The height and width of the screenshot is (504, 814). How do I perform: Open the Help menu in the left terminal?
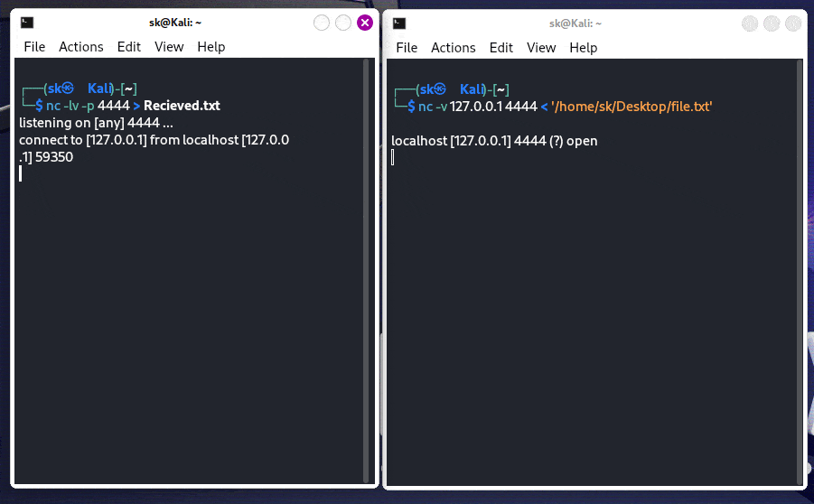point(211,47)
